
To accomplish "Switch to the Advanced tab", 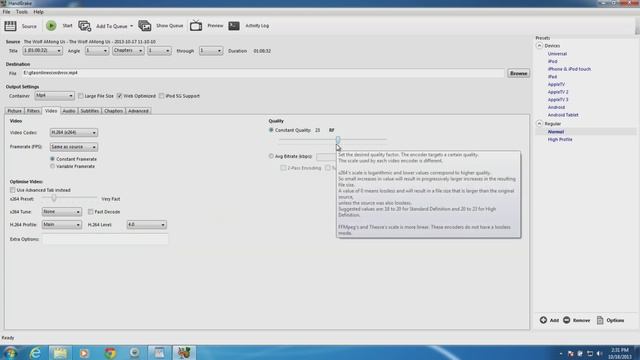I will (138, 111).
